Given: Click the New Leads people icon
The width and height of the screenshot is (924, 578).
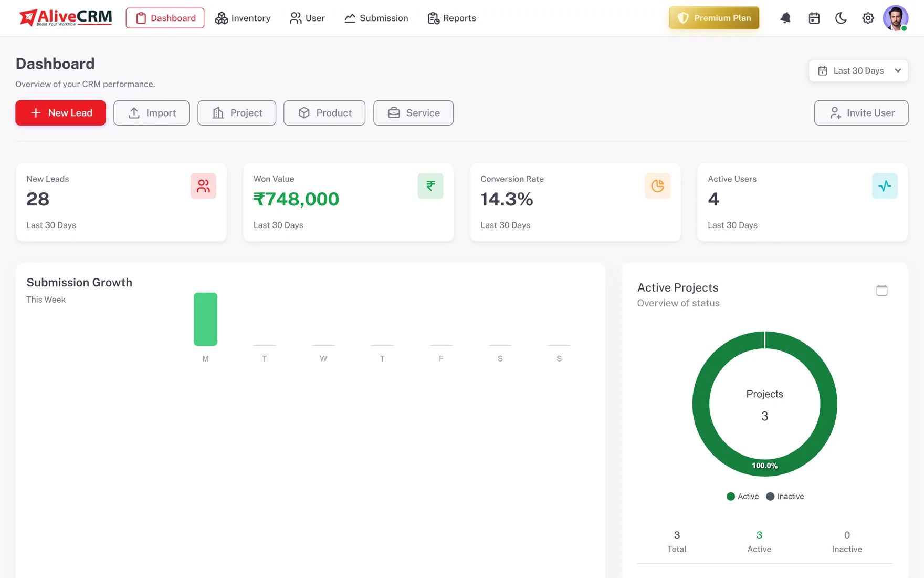Looking at the screenshot, I should tap(203, 186).
